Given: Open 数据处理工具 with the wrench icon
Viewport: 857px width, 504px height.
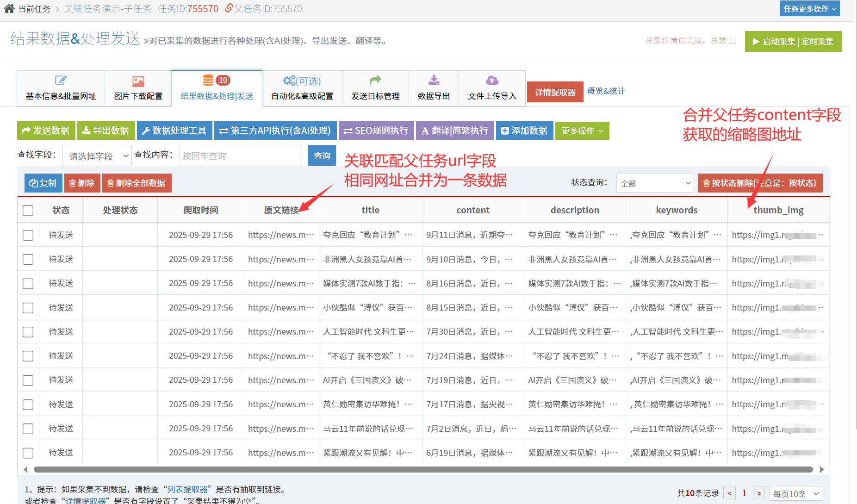Looking at the screenshot, I should (x=174, y=131).
